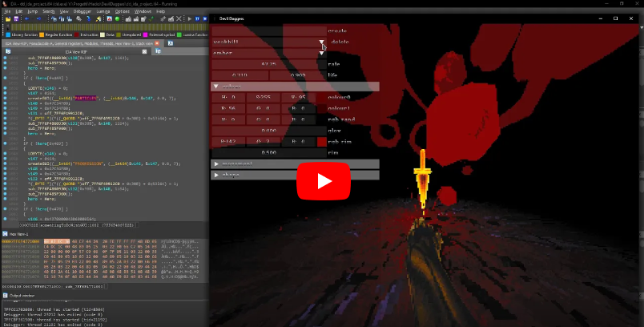Viewport: 644px width, 327px height.
Task: Click the binoculars search icon in toolbar
Action: [x=54, y=19]
